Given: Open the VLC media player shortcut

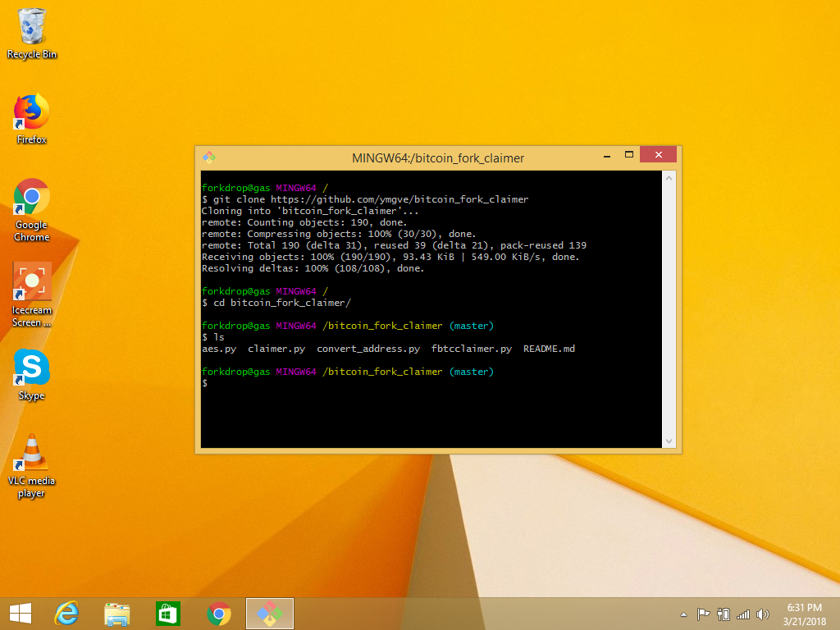Looking at the screenshot, I should coord(32,454).
